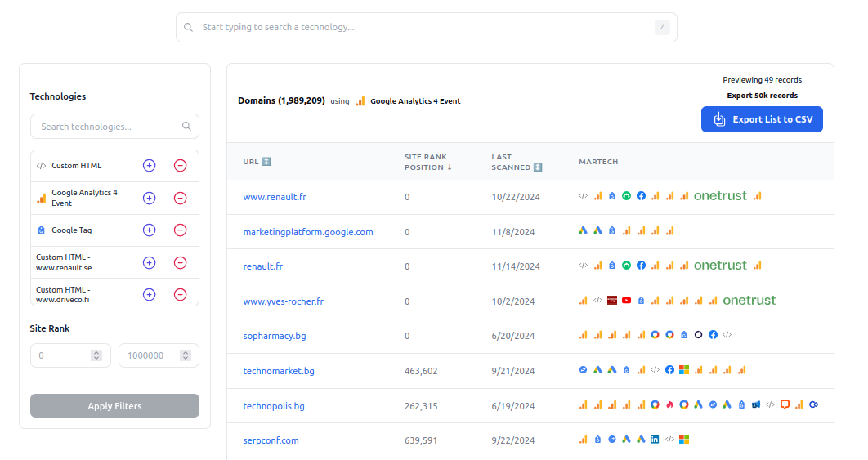Open the serpconf.com link
This screenshot has height=460, width=868.
(x=271, y=440)
